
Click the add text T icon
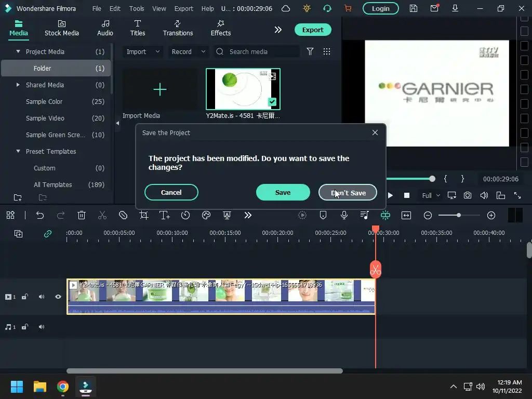[165, 215]
